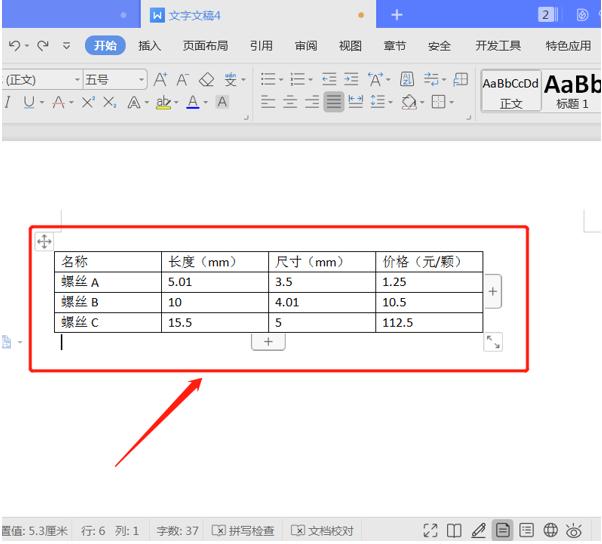Create a new document tab
The width and height of the screenshot is (602, 544).
coord(397,15)
